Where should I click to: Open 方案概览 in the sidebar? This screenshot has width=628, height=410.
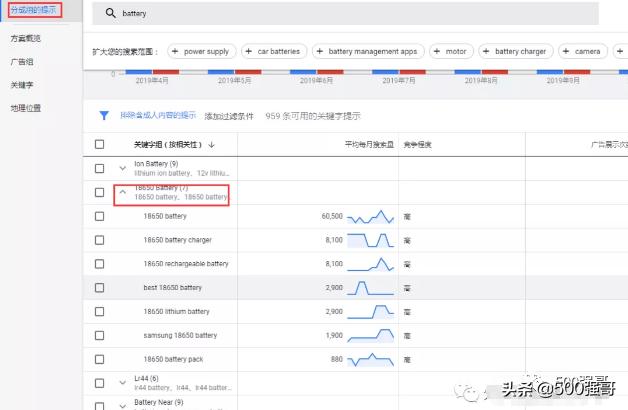(x=26, y=38)
